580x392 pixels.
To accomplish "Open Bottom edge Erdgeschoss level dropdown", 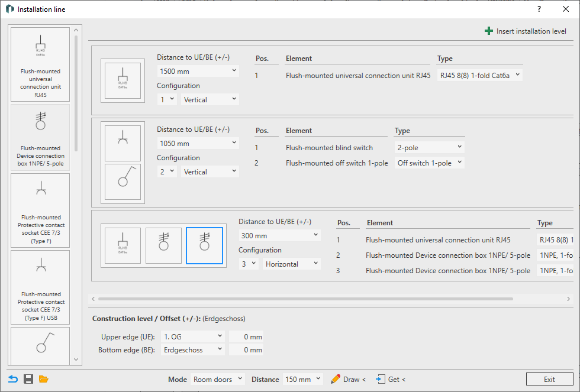I will (193, 349).
